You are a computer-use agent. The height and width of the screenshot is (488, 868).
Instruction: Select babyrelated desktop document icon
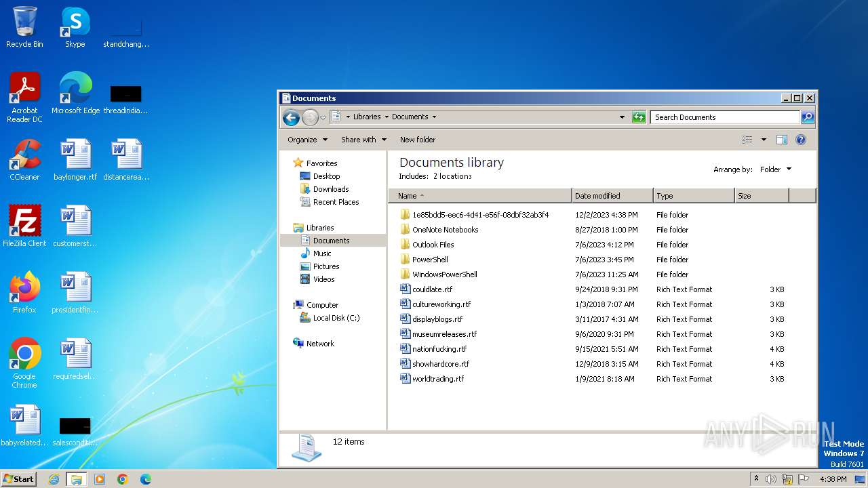coord(24,426)
